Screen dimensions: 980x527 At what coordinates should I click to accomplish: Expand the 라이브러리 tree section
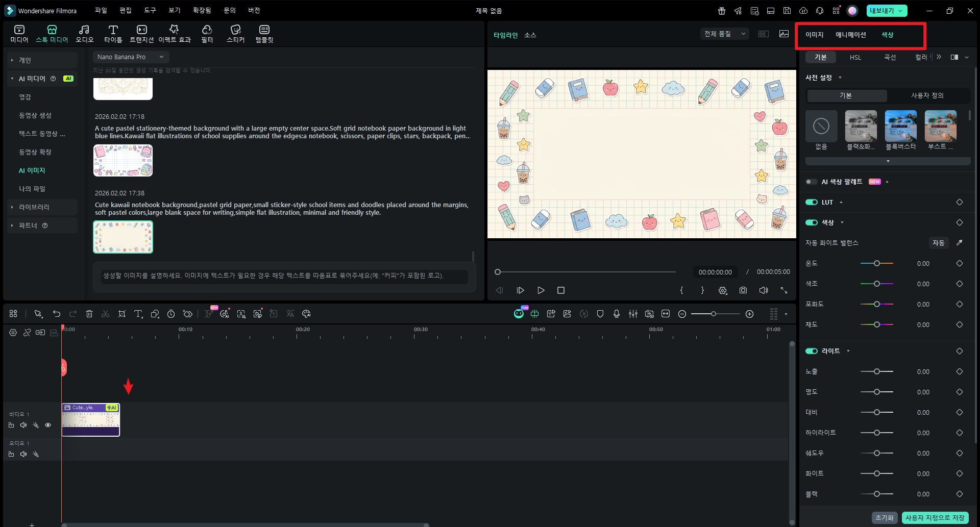point(12,207)
